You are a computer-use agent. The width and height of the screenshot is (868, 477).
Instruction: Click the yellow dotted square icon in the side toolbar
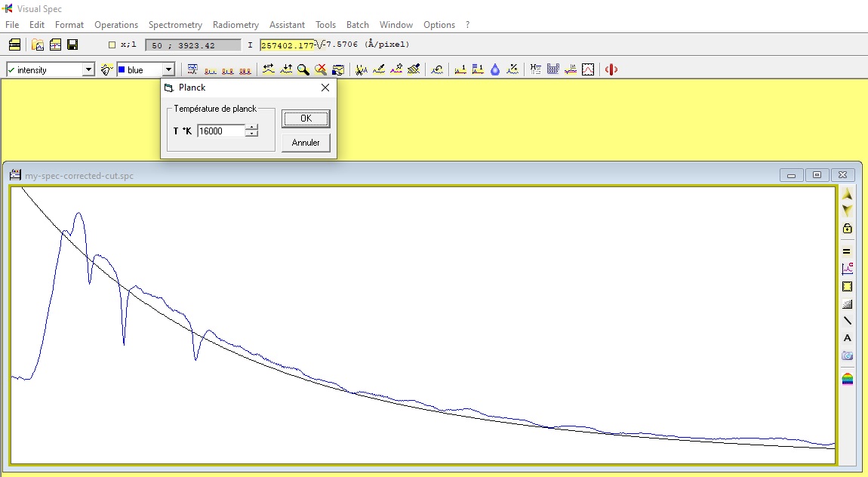tap(847, 286)
